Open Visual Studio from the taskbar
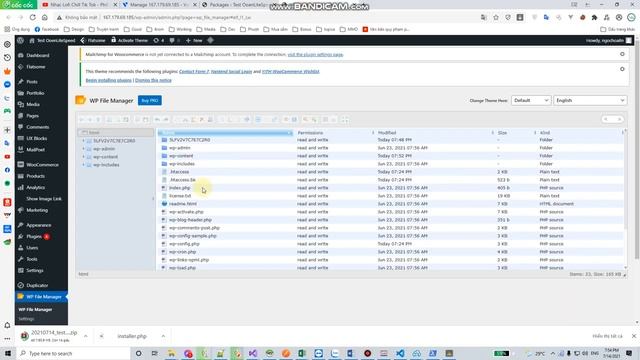Image resolution: width=640 pixels, height=360 pixels. (253, 353)
